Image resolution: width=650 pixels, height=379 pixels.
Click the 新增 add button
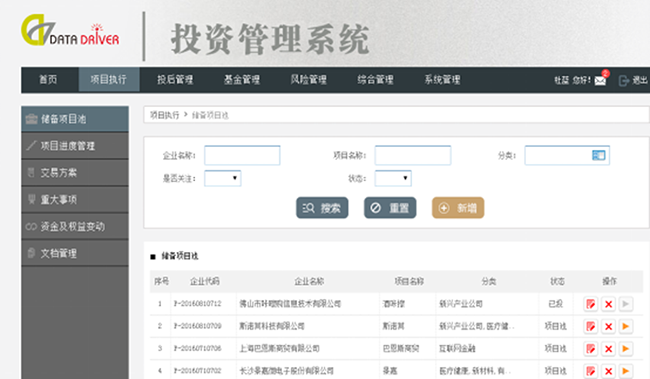click(458, 208)
